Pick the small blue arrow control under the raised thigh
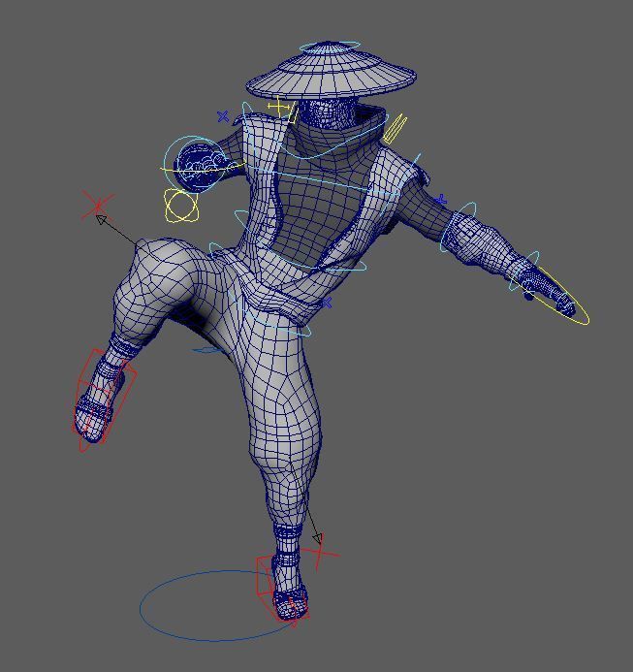This screenshot has height=672, width=633. 207,350
